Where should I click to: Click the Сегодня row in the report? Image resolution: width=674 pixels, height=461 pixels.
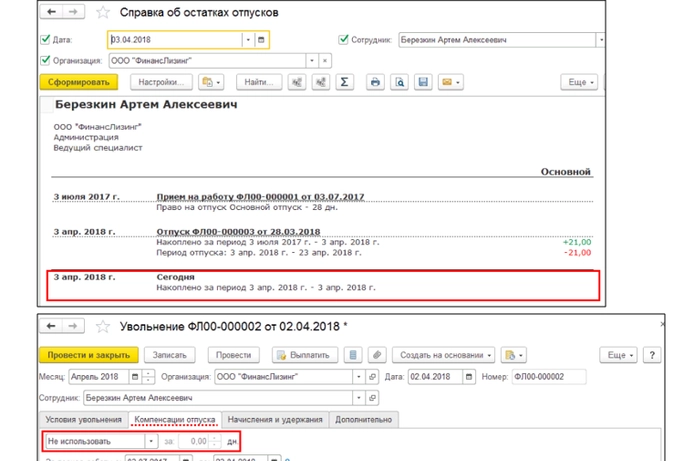coord(323,285)
